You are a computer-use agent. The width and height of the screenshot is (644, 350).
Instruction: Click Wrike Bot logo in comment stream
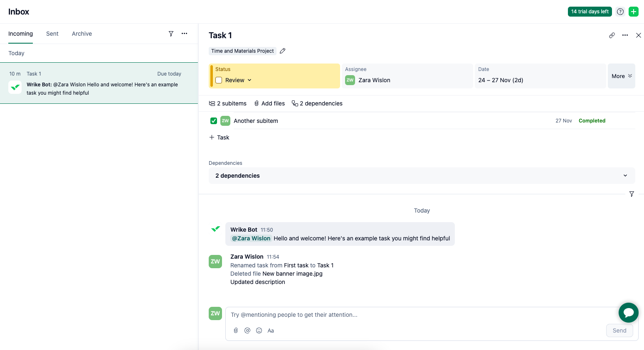click(x=215, y=229)
